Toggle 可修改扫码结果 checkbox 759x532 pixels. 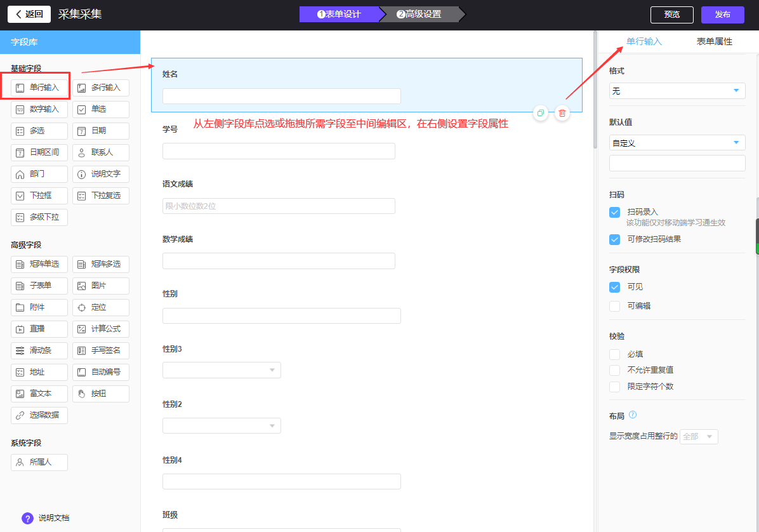(x=615, y=239)
